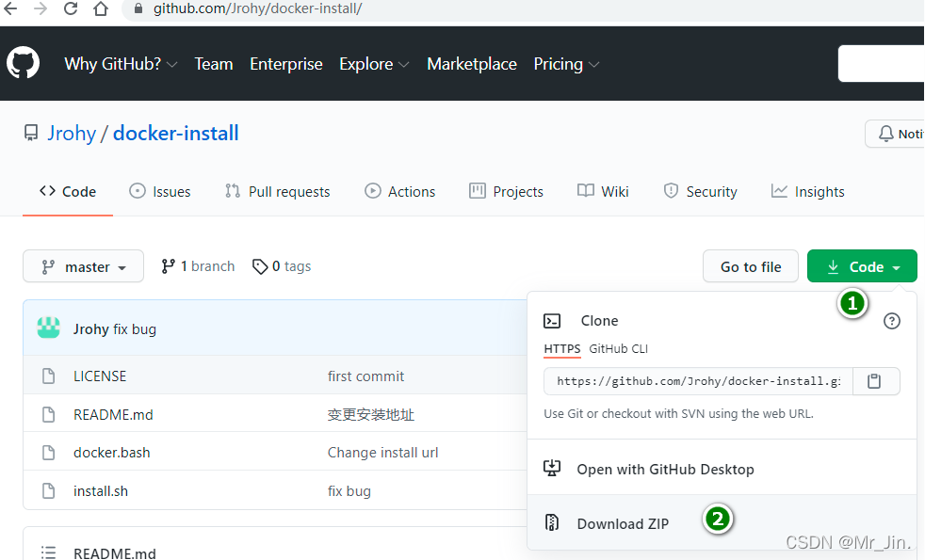Open install.sh's 'fix bug' commit message
The height and width of the screenshot is (560, 925).
click(349, 491)
